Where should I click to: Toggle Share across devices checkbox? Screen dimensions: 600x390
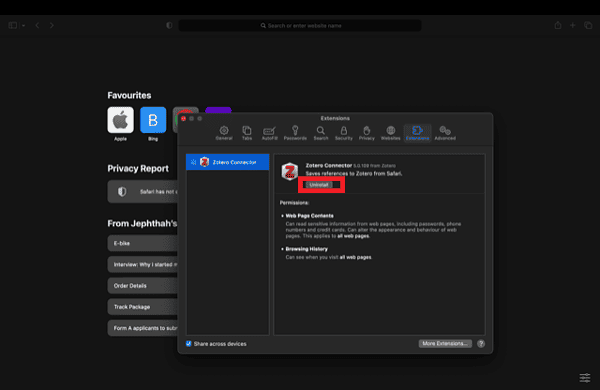(x=188, y=344)
